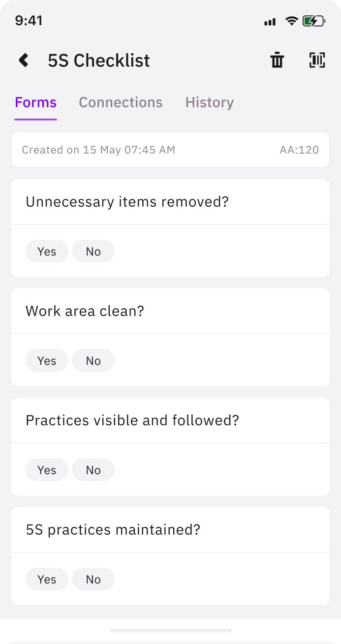Open the History tab
Image resolution: width=341 pixels, height=644 pixels.
(x=209, y=102)
